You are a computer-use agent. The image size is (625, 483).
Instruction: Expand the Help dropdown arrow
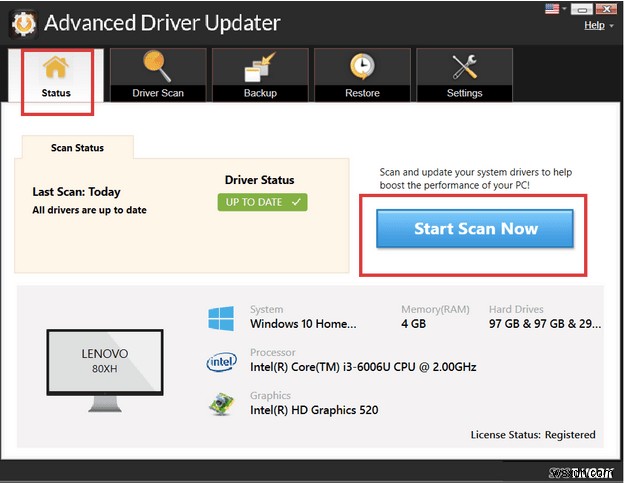[x=611, y=26]
